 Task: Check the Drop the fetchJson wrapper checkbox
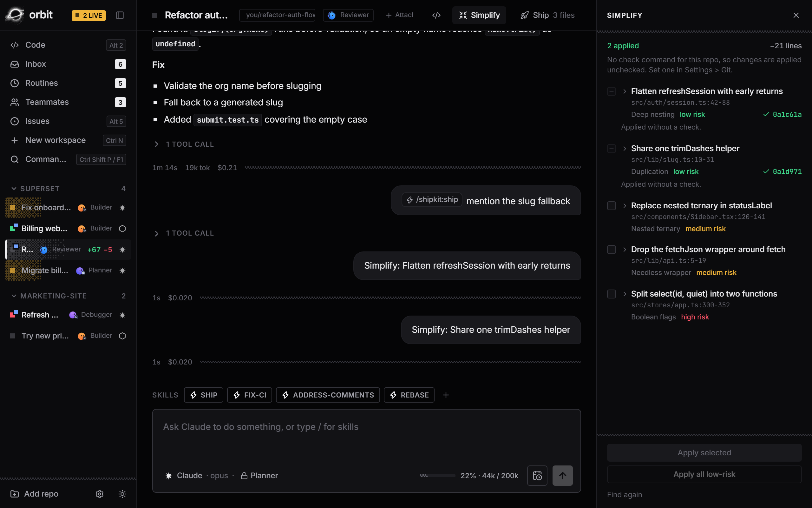pos(611,250)
